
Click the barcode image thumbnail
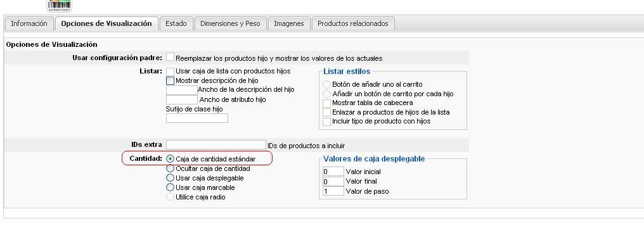click(59, 5)
